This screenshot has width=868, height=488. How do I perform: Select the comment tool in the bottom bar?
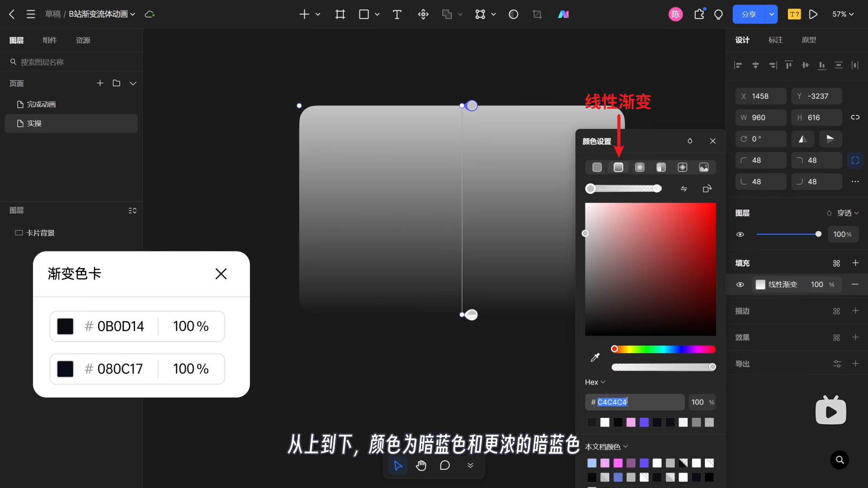445,465
